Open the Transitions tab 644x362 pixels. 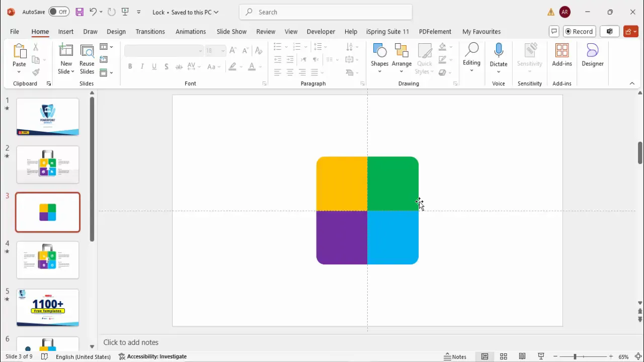pos(150,31)
